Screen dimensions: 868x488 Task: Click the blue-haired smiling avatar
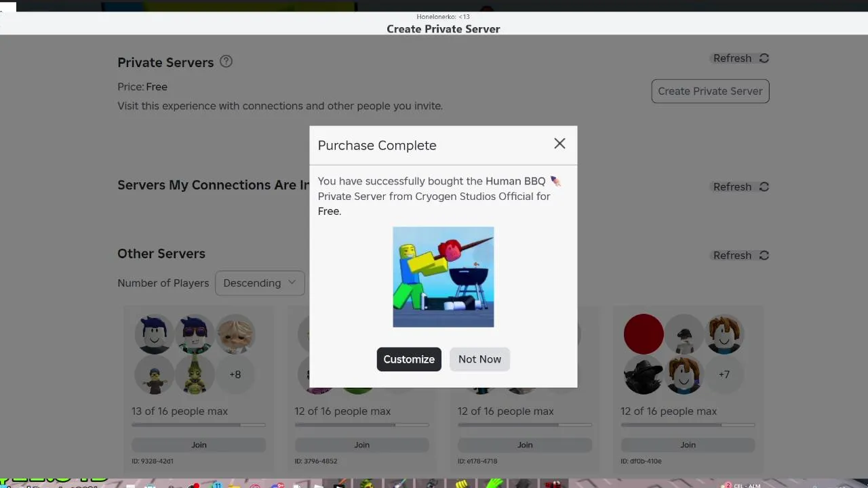point(154,333)
